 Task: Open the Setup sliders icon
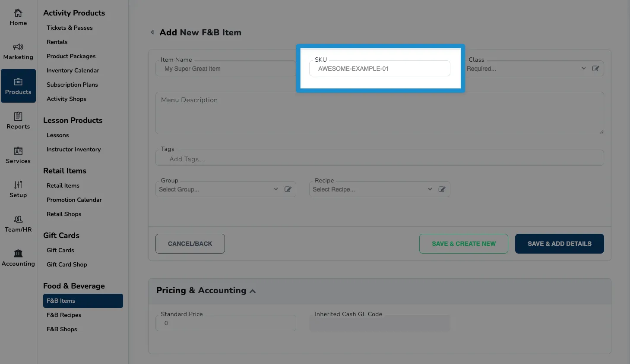click(18, 185)
